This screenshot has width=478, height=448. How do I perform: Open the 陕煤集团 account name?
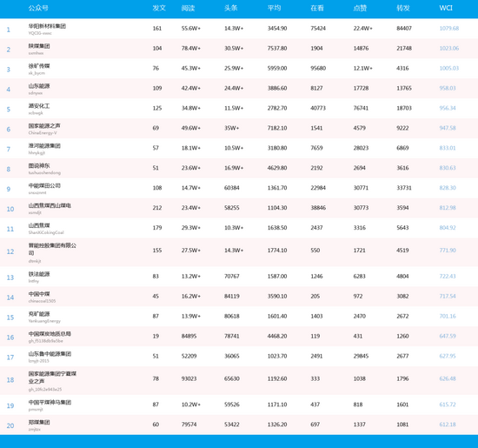(x=39, y=46)
